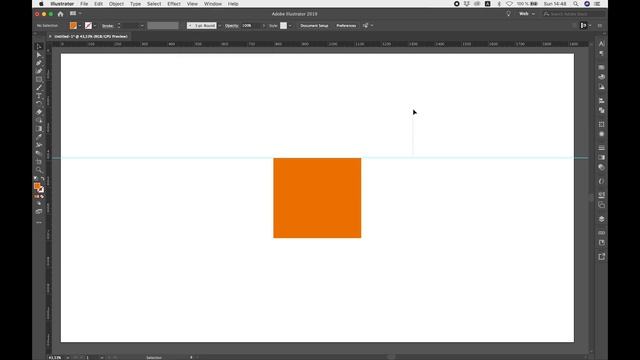Open Edit Toolbar three-dots button

[x=39, y=222]
